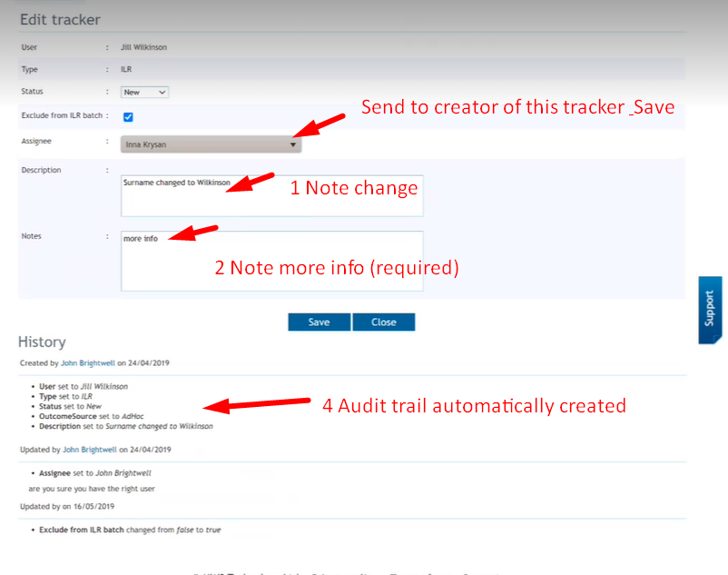728x575 pixels.
Task: Click the Assignee field label
Action: (36, 141)
